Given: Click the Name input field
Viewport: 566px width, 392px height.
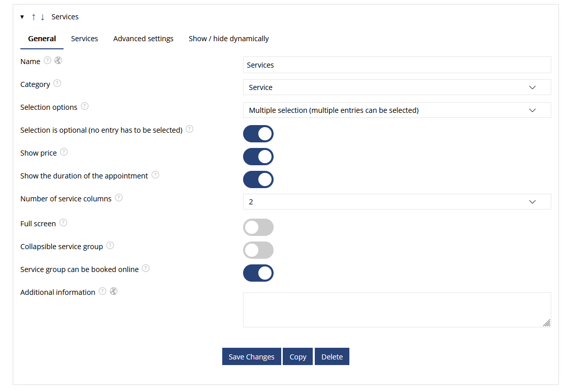Looking at the screenshot, I should tap(397, 65).
